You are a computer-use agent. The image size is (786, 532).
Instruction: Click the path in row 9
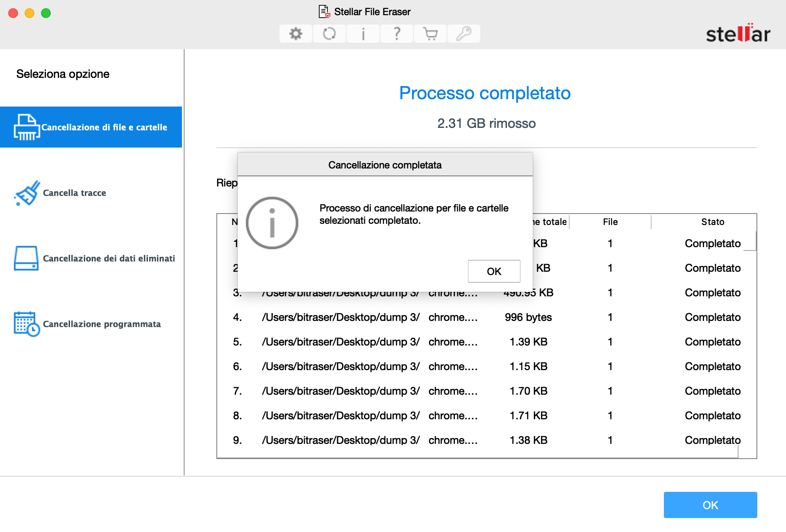(341, 440)
